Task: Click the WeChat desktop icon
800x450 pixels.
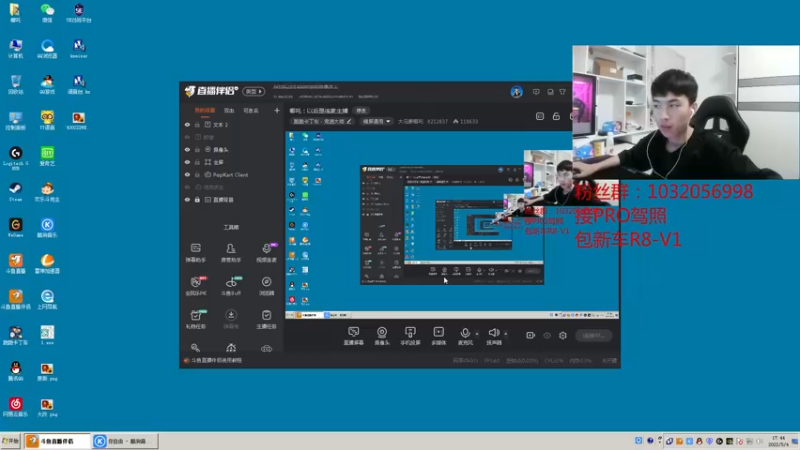Action: coord(47,13)
